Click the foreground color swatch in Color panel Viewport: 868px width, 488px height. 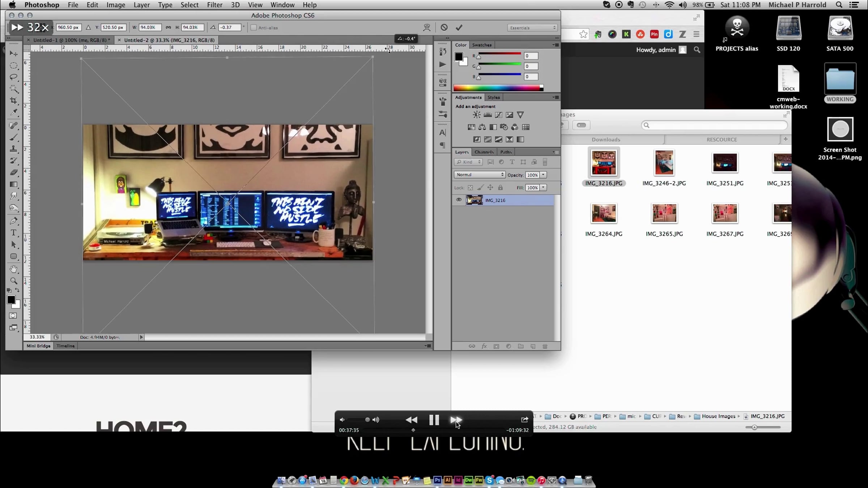[459, 57]
